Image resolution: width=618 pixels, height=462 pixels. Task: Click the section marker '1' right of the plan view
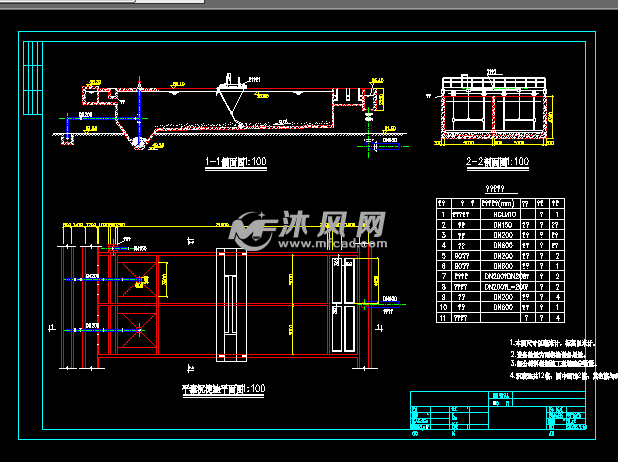[x=379, y=328]
